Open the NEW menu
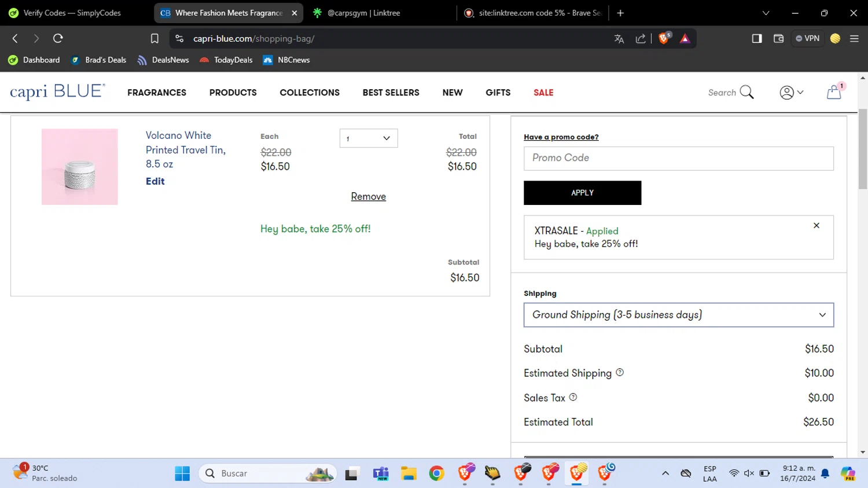The image size is (868, 488). 453,93
